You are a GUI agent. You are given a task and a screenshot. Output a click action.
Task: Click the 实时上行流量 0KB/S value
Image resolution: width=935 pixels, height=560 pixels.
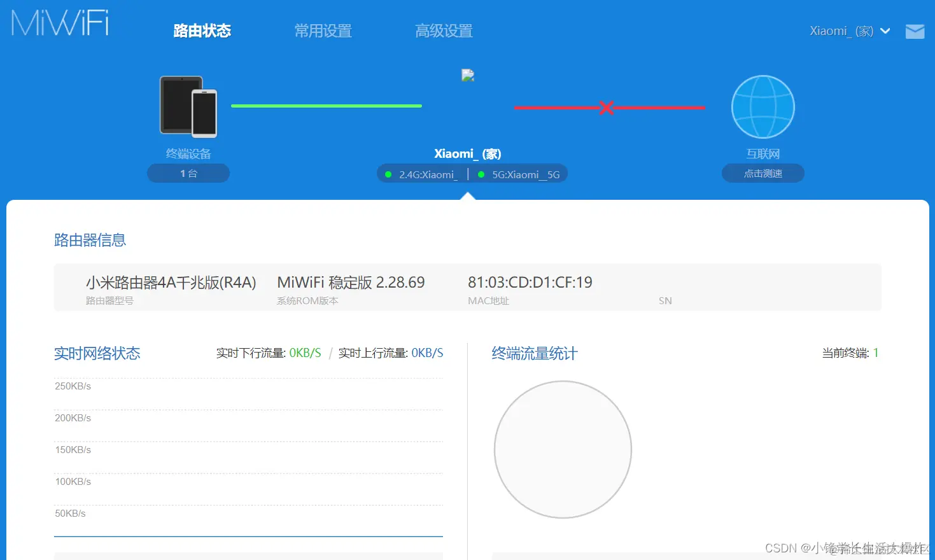point(427,353)
